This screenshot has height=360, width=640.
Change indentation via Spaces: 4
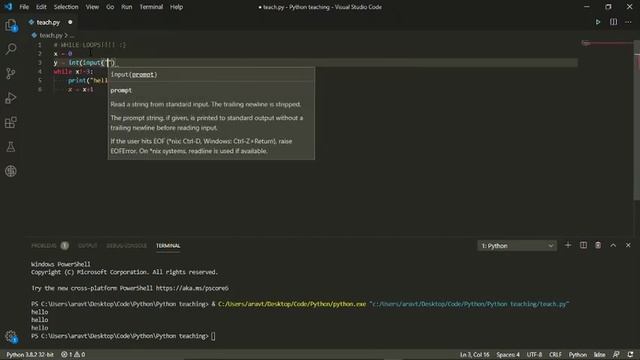click(508, 354)
